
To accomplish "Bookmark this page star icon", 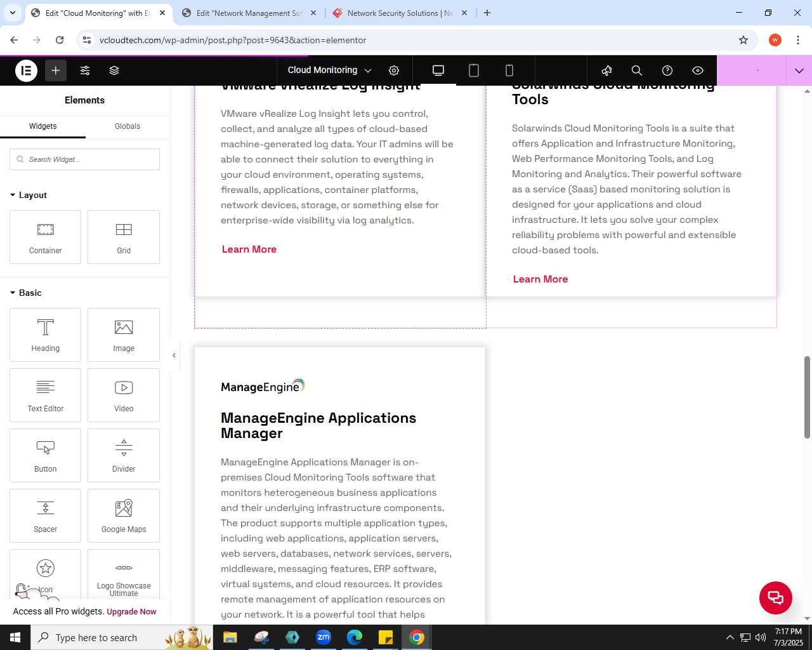I will (743, 40).
